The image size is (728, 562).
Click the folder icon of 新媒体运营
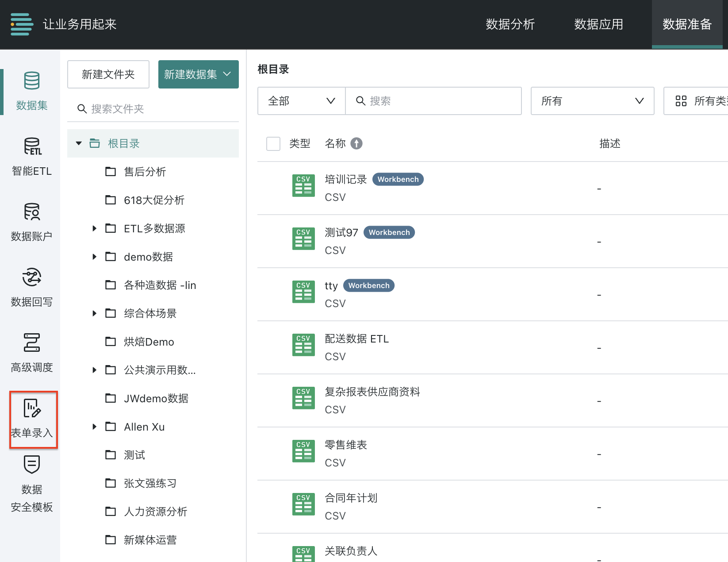pos(111,540)
